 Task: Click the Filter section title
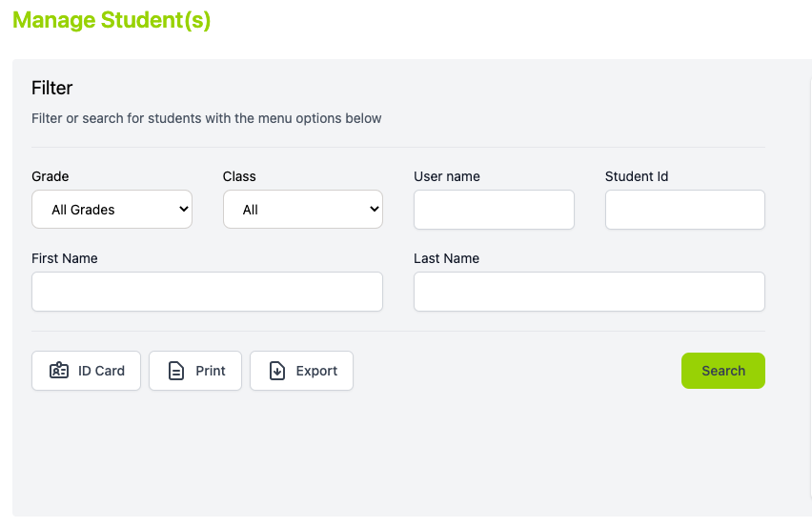[x=51, y=88]
